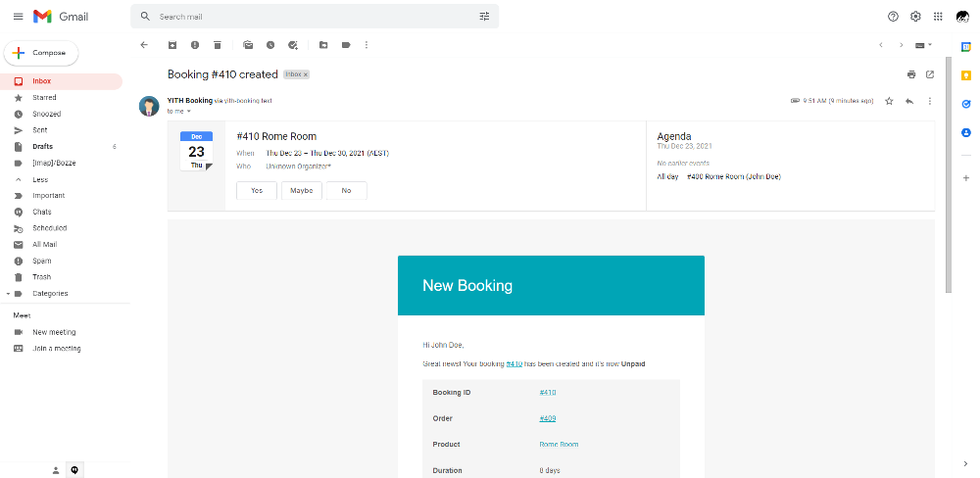Click the search magnifier icon

coord(145,17)
